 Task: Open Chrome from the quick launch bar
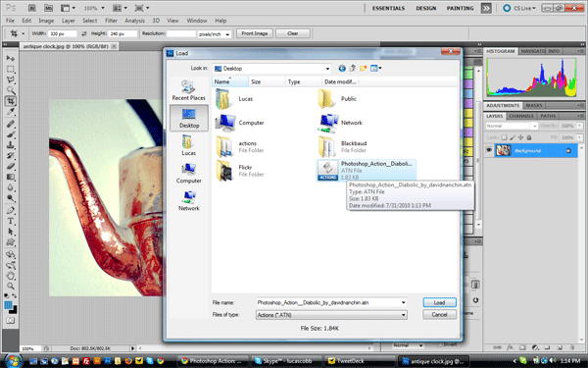160,361
